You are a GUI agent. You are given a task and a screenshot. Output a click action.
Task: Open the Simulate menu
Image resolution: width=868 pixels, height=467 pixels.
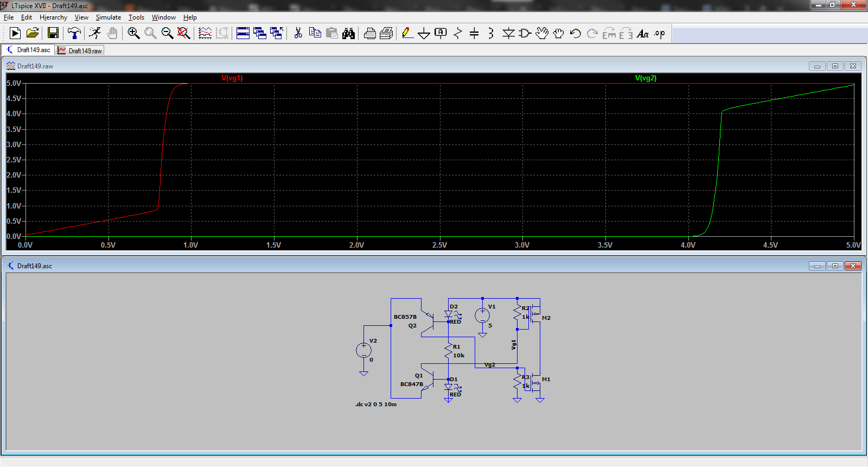click(x=108, y=17)
